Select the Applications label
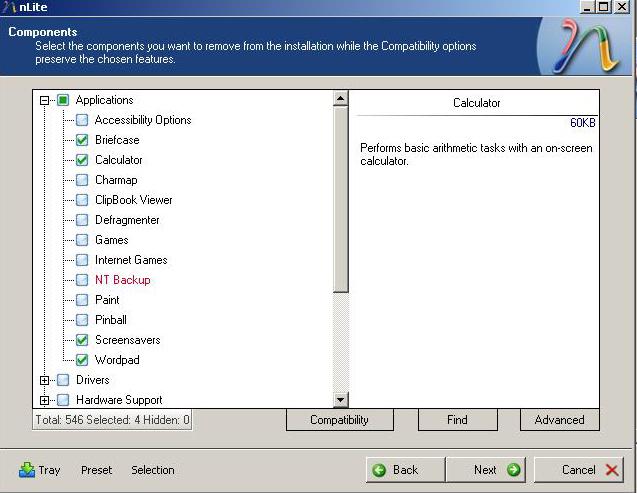 tap(104, 100)
